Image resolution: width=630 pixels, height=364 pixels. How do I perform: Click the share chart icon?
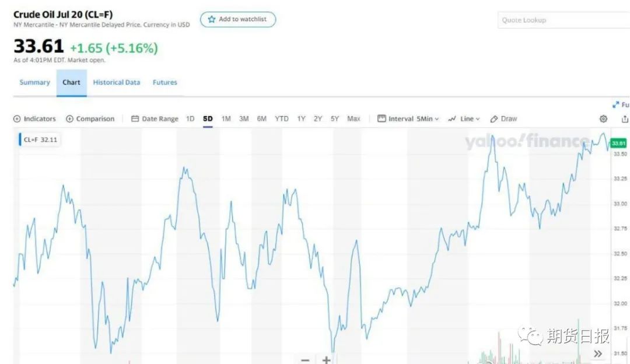[x=625, y=119]
